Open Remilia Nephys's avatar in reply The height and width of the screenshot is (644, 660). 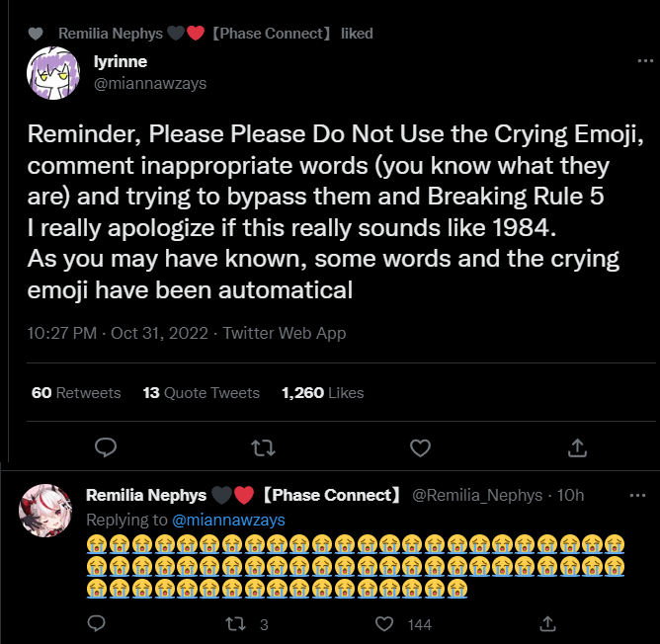44,511
